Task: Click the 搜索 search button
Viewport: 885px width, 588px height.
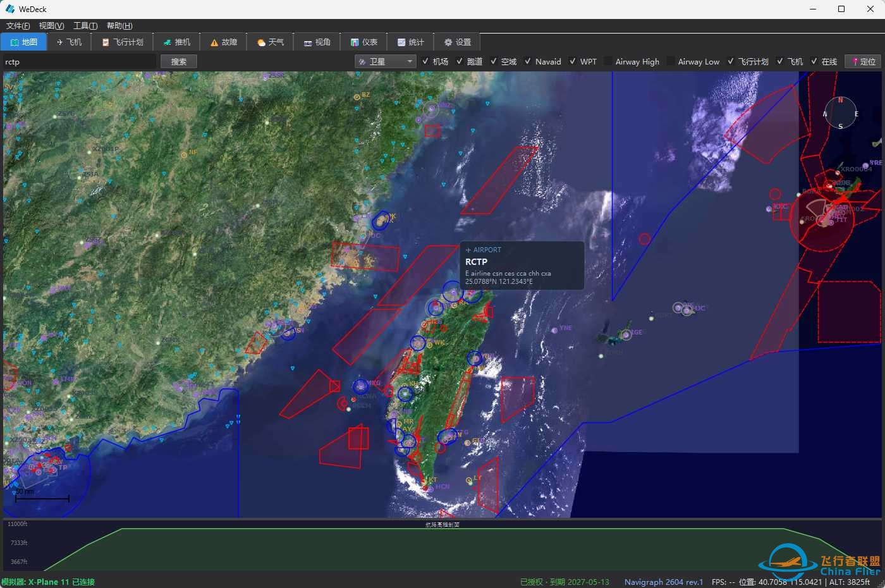Action: click(179, 61)
